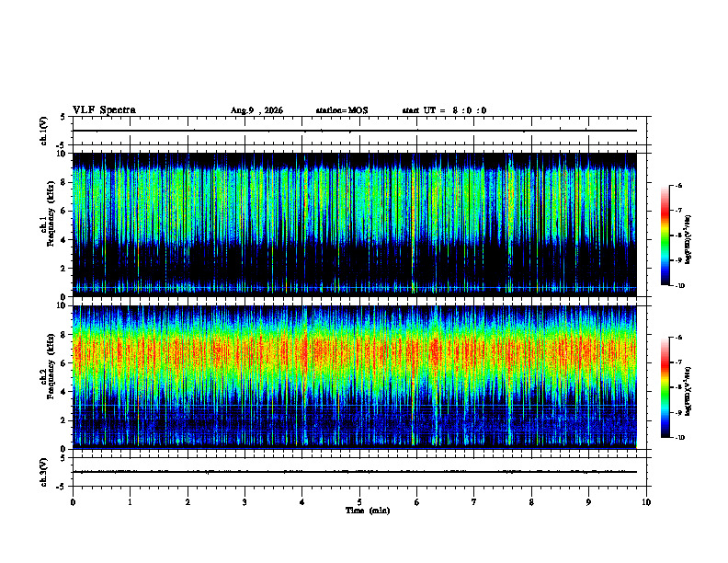
Task: Click the "4" minute tick label
Action: tap(302, 502)
